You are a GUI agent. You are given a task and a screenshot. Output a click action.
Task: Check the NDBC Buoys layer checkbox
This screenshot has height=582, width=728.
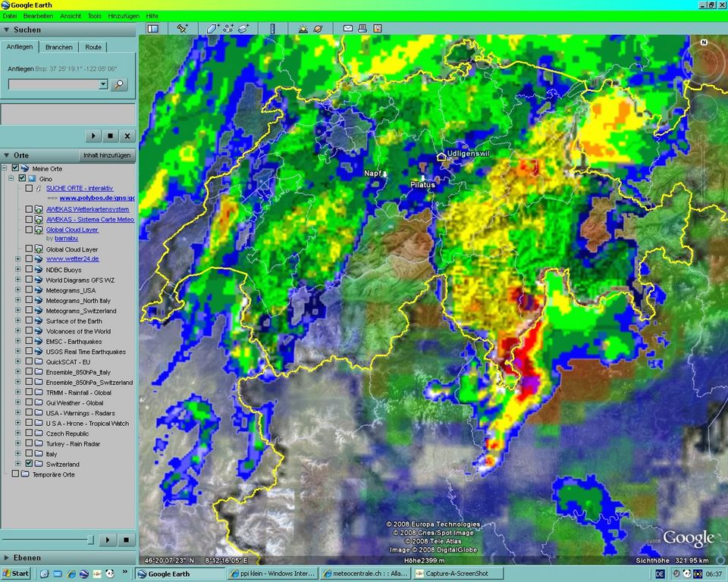[x=29, y=269]
